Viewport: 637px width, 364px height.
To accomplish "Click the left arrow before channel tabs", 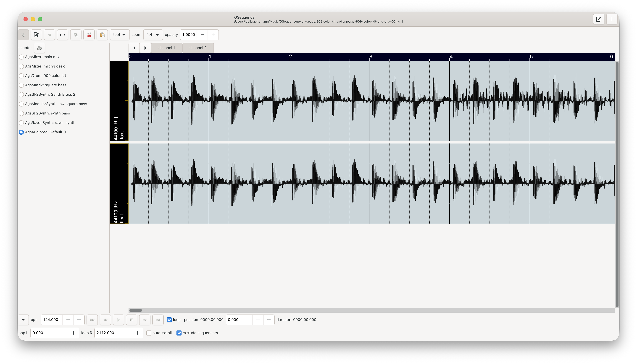I will [134, 48].
